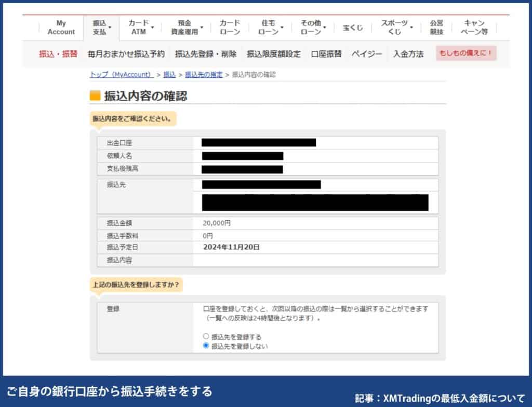This screenshot has width=532, height=407.
Task: Select 振込先を登録する radio button
Action: pyautogui.click(x=206, y=336)
